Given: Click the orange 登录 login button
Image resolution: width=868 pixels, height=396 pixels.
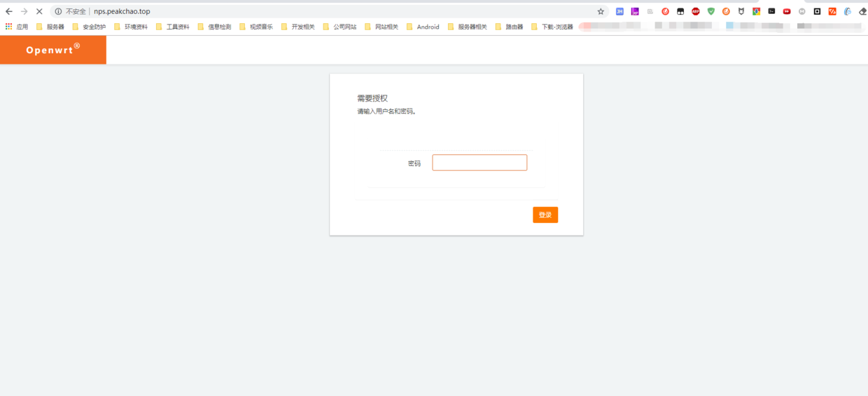Looking at the screenshot, I should (545, 214).
